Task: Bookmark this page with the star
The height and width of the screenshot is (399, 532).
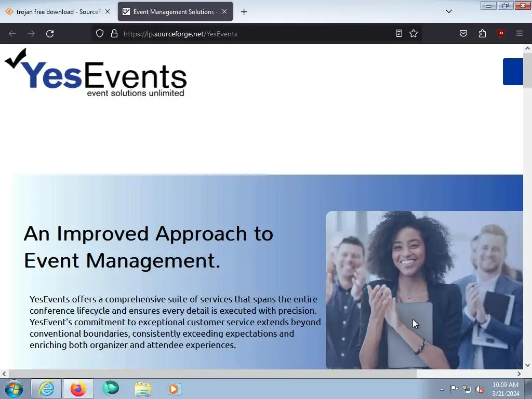Action: point(413,33)
